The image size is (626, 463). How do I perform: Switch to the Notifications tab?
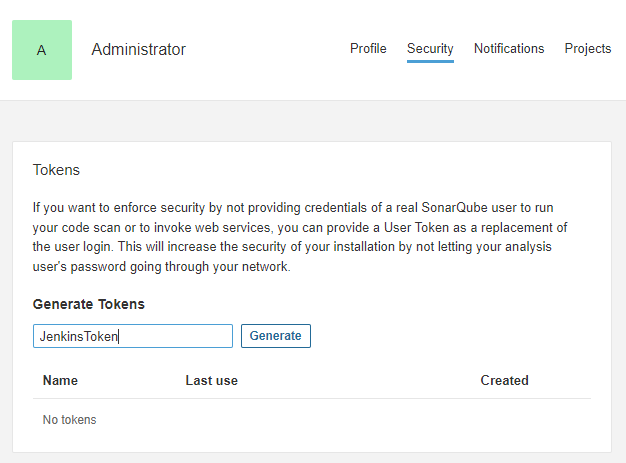(509, 48)
